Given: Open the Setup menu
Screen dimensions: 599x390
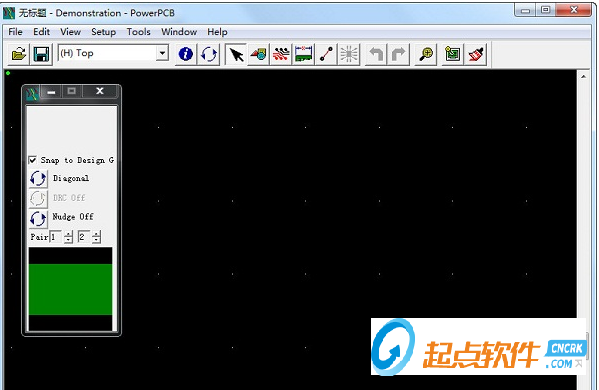Looking at the screenshot, I should click(103, 32).
